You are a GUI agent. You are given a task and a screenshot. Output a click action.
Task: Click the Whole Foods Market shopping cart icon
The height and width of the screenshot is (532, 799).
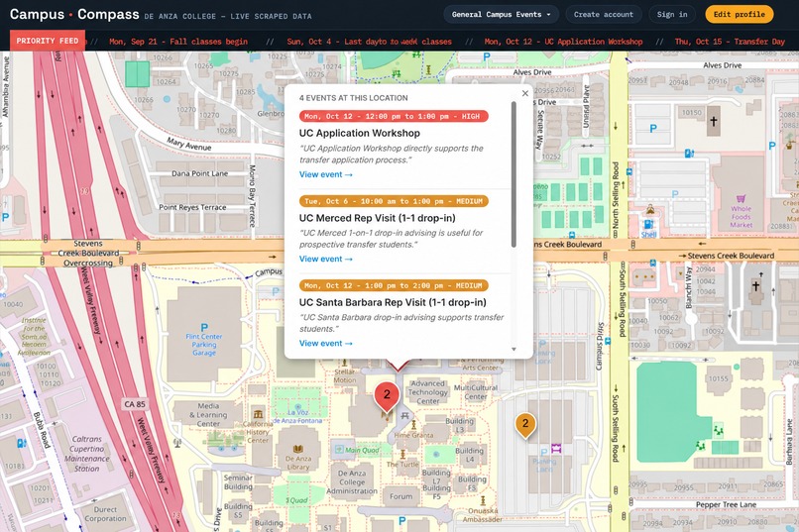[x=741, y=198]
